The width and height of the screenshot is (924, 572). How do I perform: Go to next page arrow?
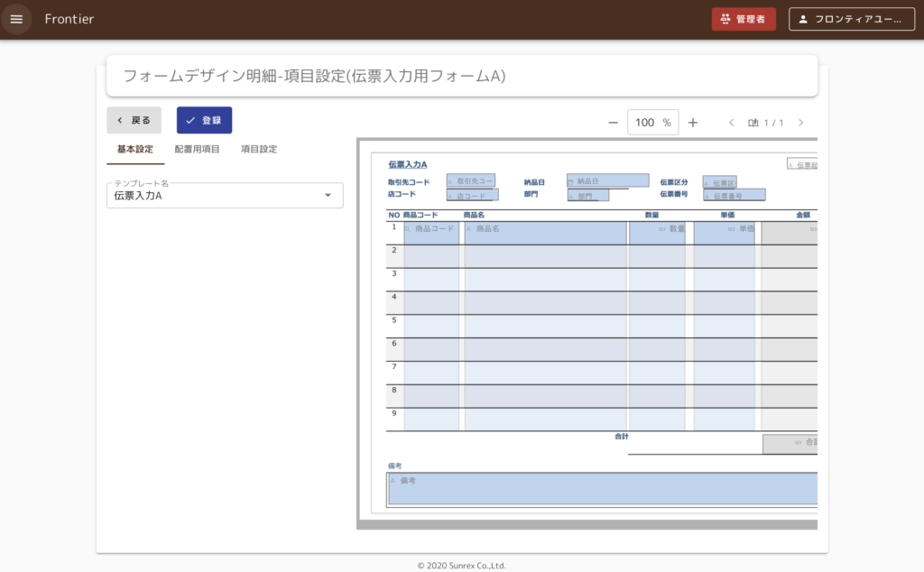pos(800,123)
